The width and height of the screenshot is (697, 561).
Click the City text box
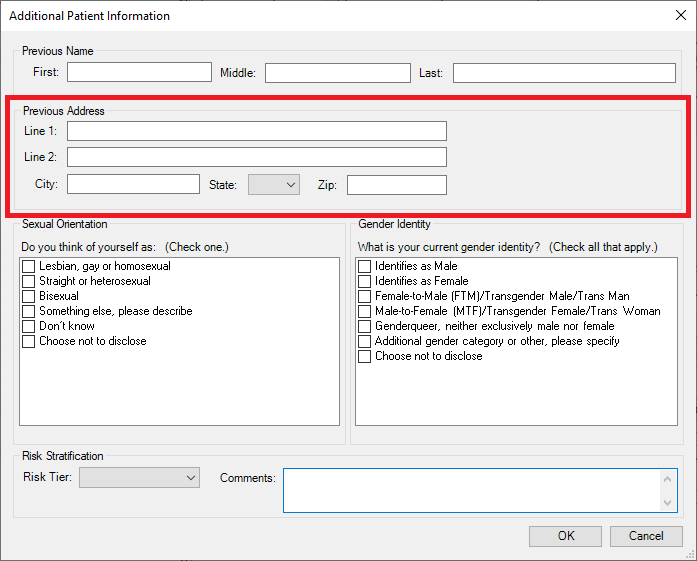[x=133, y=184]
